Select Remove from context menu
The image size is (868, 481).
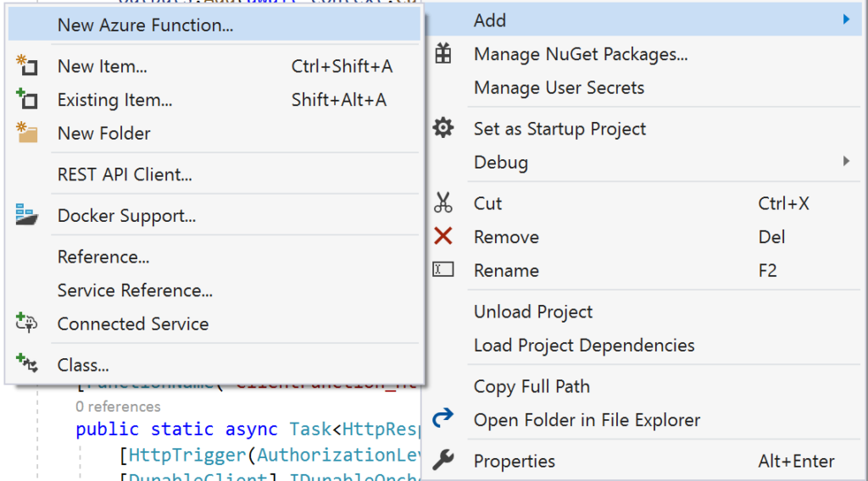click(644, 237)
